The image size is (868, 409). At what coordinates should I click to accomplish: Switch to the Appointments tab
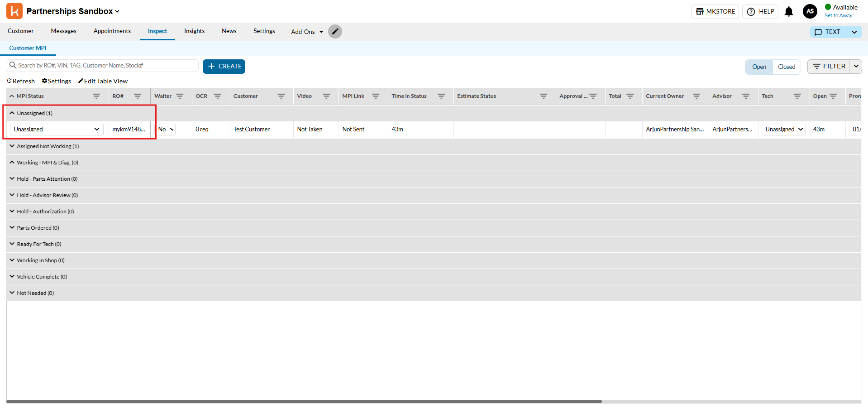(x=112, y=31)
